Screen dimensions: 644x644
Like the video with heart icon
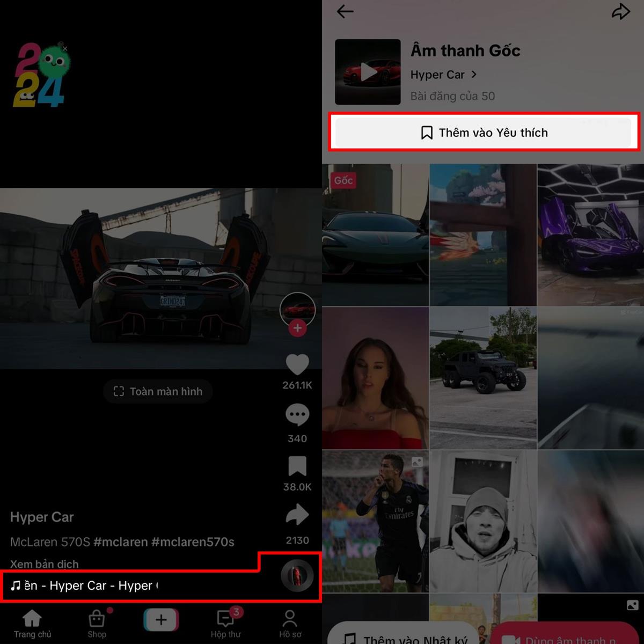click(x=297, y=365)
